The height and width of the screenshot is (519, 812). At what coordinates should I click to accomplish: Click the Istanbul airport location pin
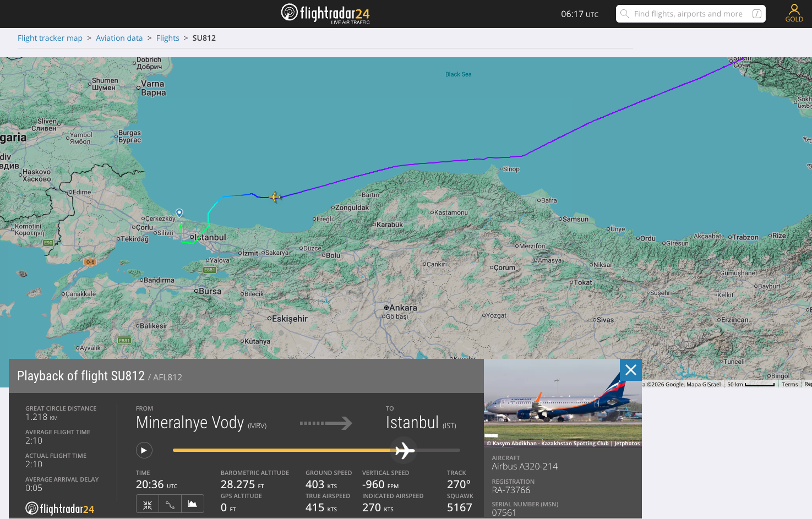click(179, 213)
